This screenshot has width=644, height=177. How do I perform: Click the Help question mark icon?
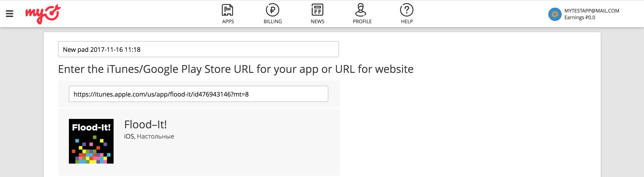point(407,10)
